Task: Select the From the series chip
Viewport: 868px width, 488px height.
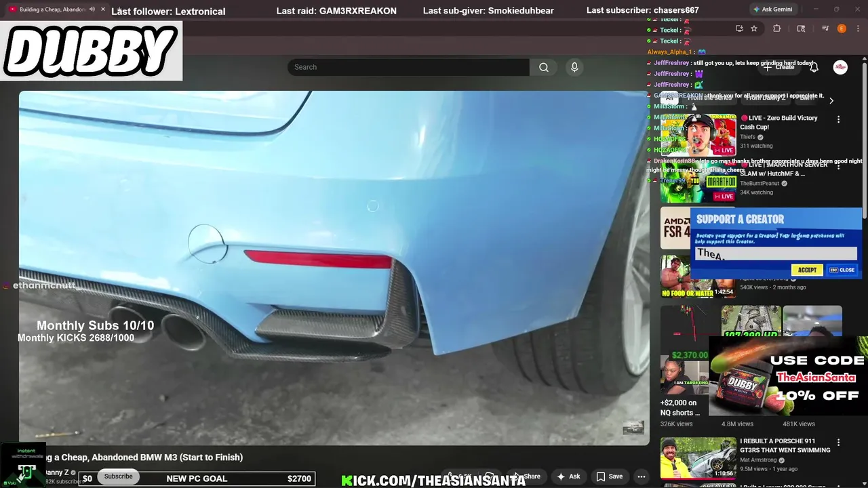Action: (x=709, y=98)
